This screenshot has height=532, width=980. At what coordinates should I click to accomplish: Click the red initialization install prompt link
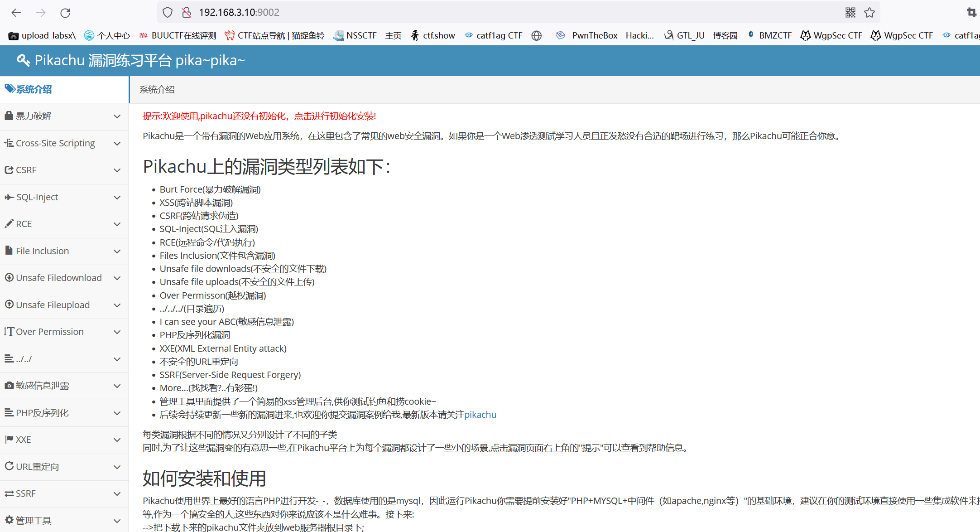pos(259,116)
